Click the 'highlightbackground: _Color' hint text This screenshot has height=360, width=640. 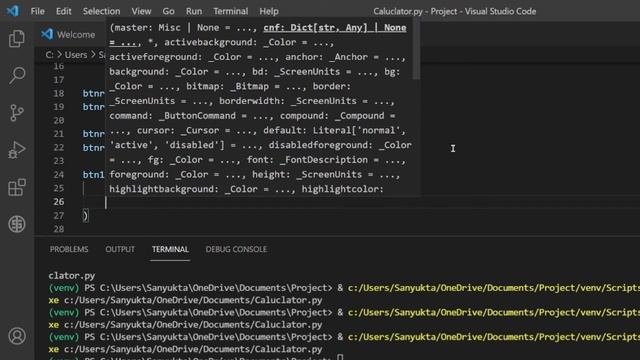pos(183,189)
